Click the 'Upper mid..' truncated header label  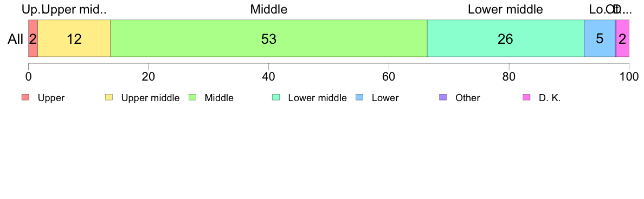coord(74,9)
